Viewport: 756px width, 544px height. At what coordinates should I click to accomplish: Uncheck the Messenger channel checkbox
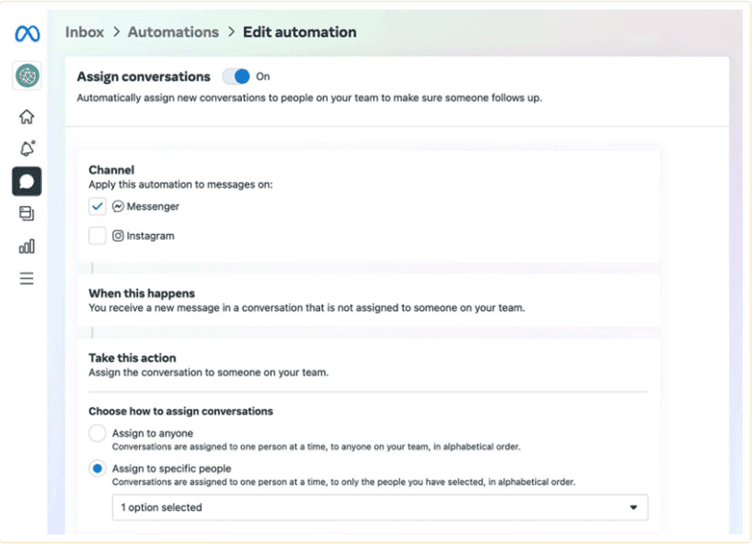pyautogui.click(x=98, y=207)
